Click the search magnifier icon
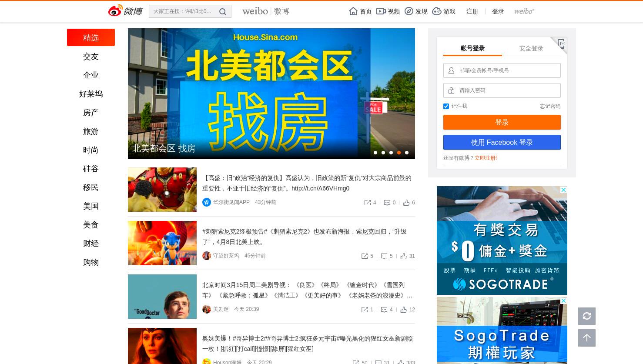Screen dimensions: 643x364 223,12
